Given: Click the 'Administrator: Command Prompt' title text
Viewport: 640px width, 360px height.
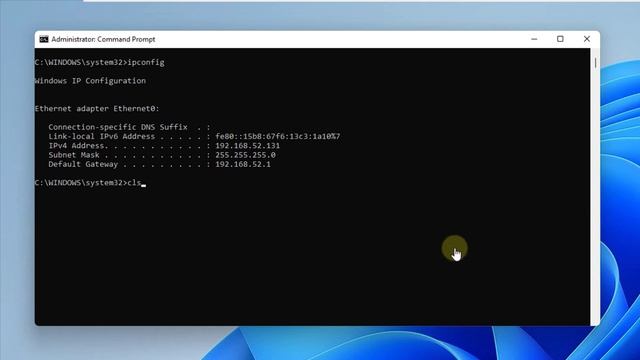Looking at the screenshot, I should point(103,39).
